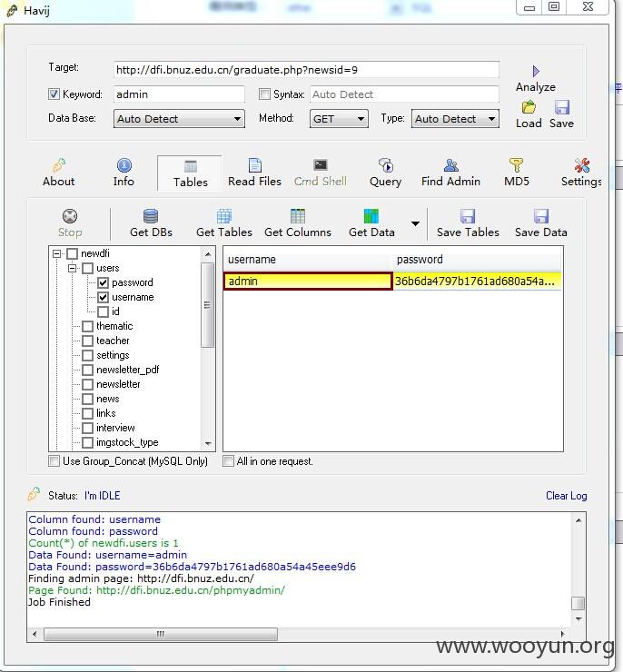Select the links tree item

(x=106, y=413)
